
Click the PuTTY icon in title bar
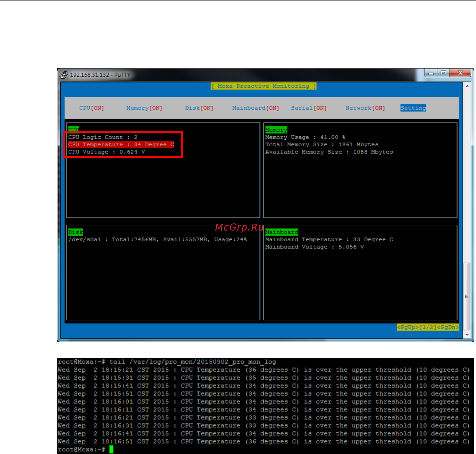click(x=64, y=75)
